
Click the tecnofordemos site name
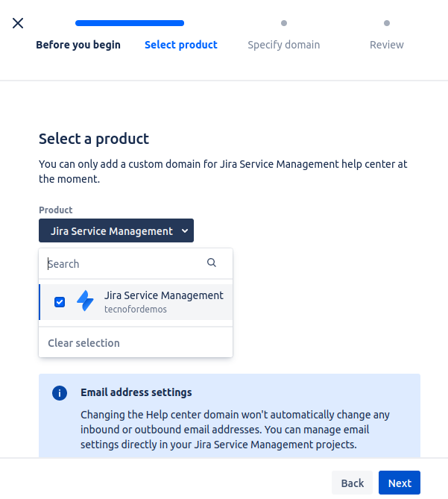pos(136,310)
